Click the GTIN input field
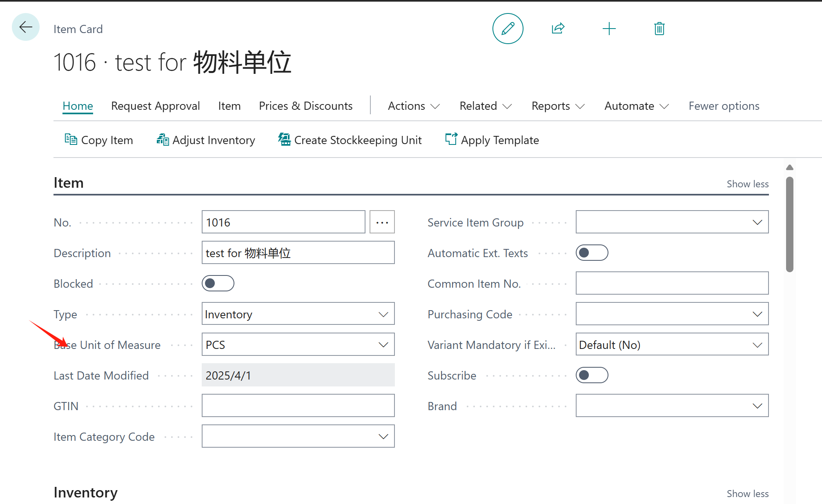 tap(298, 406)
